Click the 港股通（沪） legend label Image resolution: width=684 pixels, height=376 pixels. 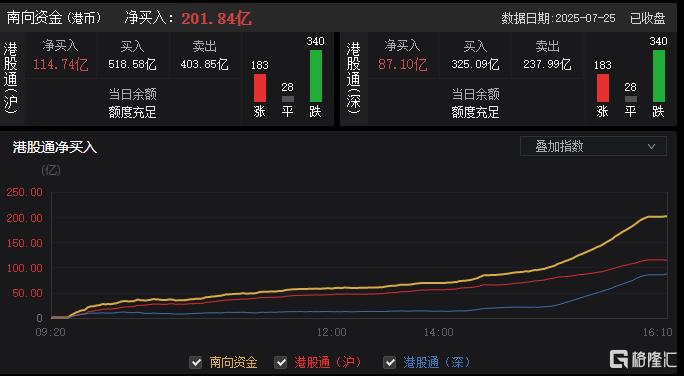[x=328, y=362]
